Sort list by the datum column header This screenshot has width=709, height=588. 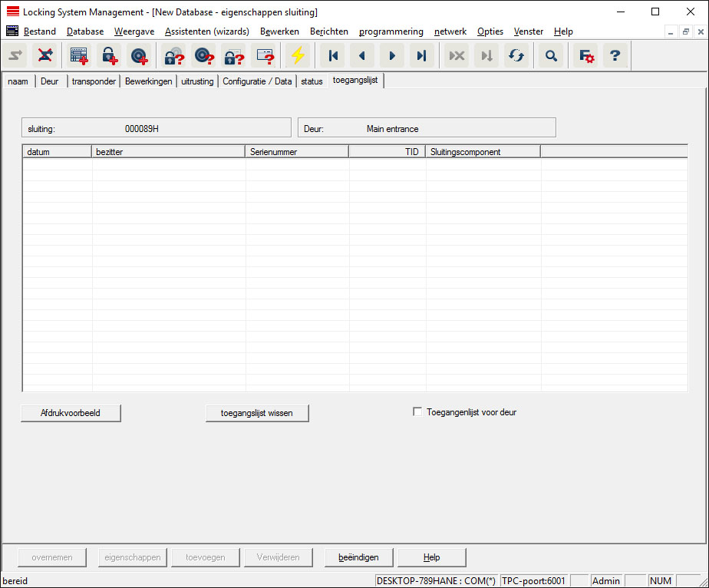(57, 152)
